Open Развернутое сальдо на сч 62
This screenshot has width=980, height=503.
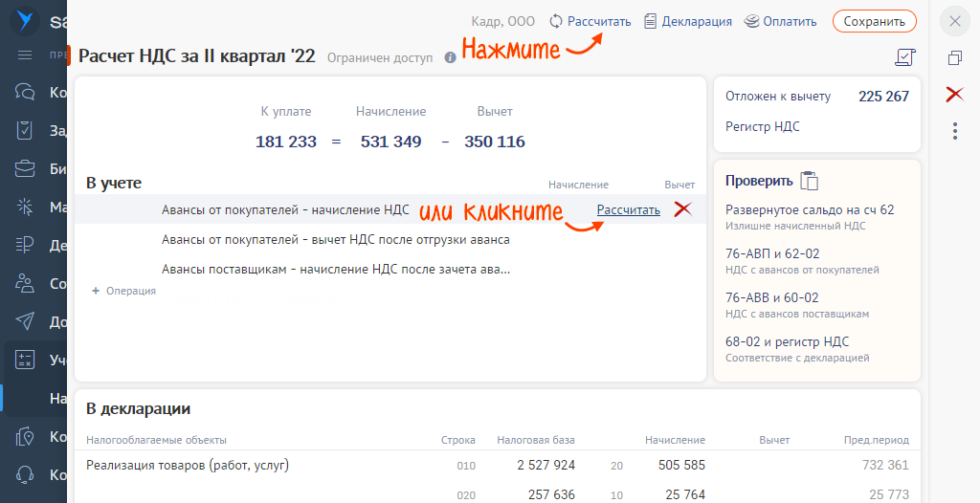(810, 217)
